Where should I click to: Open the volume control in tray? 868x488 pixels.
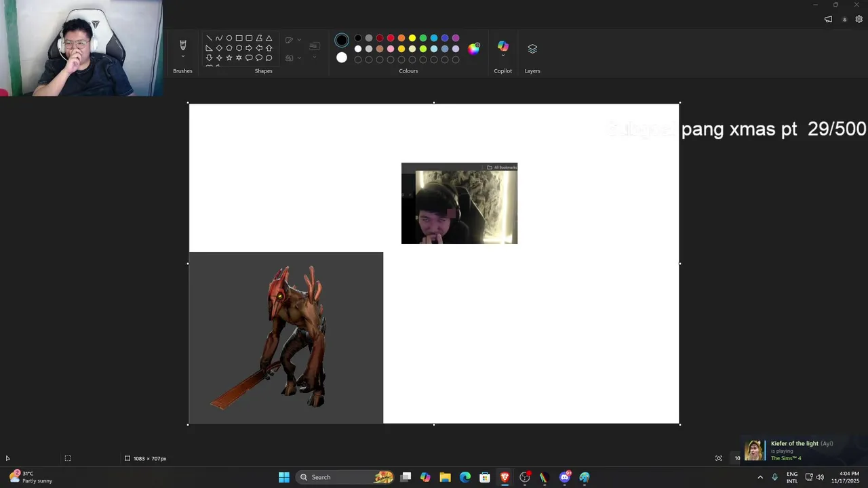point(820,477)
